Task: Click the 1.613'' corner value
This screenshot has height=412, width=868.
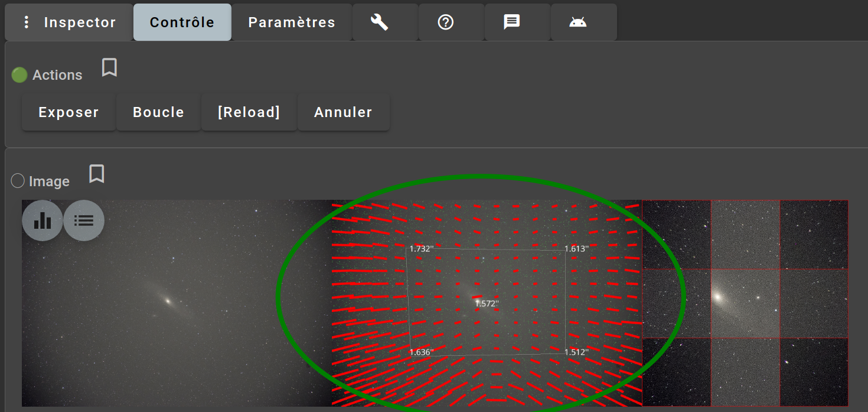Action: pyautogui.click(x=576, y=249)
